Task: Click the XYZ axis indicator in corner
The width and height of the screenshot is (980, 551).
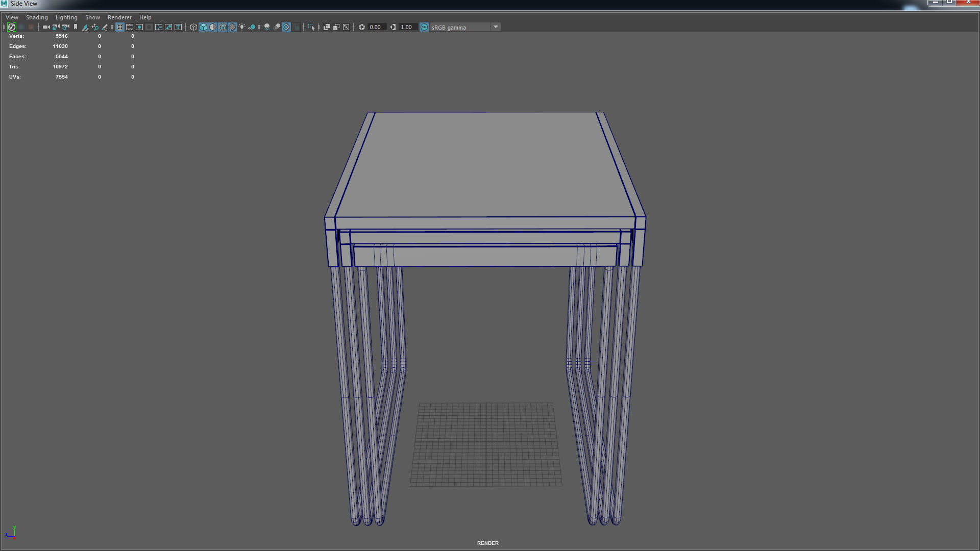Action: 11,533
